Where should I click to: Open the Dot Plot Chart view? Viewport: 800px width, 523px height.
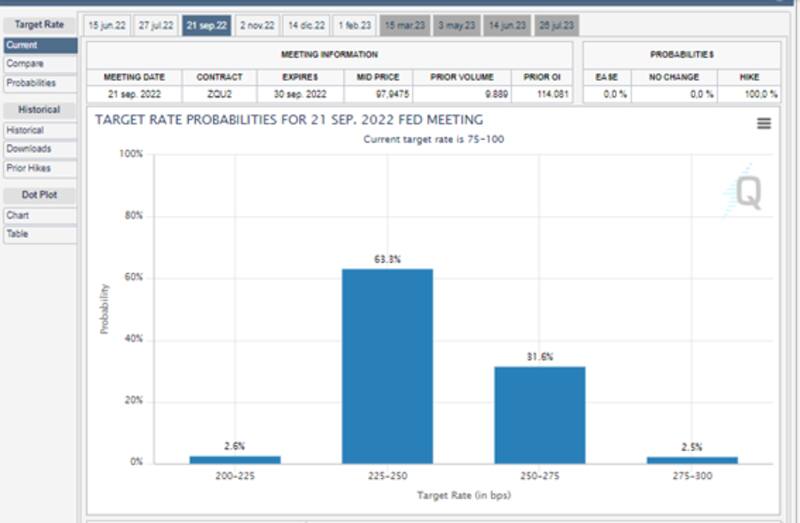tap(38, 215)
